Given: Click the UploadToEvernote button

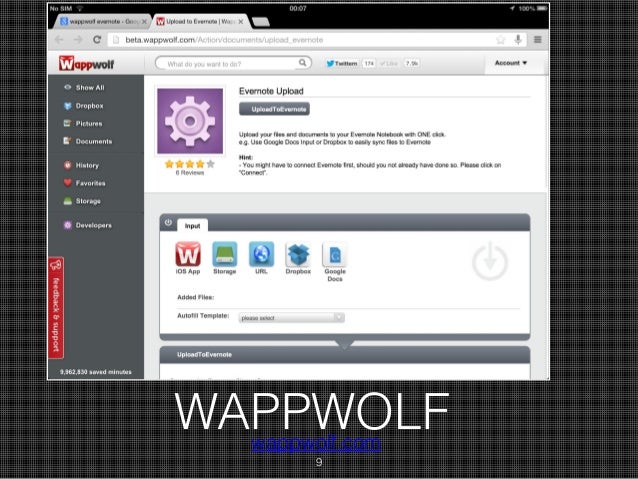Looking at the screenshot, I should tap(274, 109).
